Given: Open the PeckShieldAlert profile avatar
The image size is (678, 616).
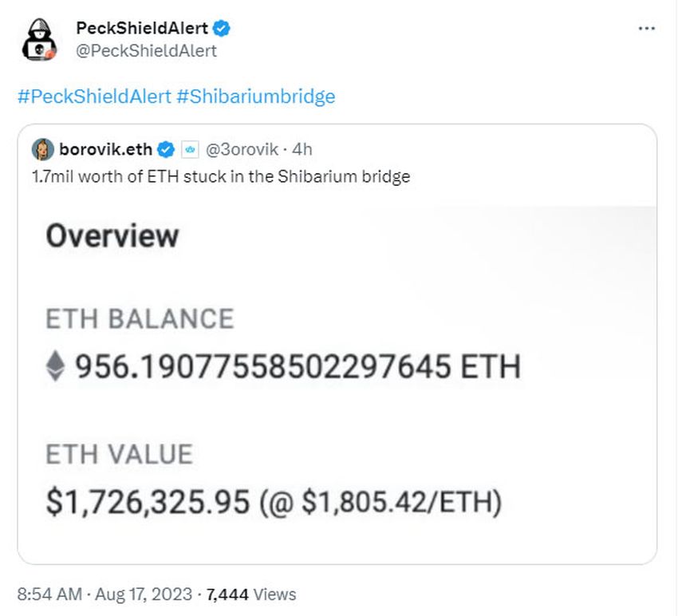Looking at the screenshot, I should point(39,39).
